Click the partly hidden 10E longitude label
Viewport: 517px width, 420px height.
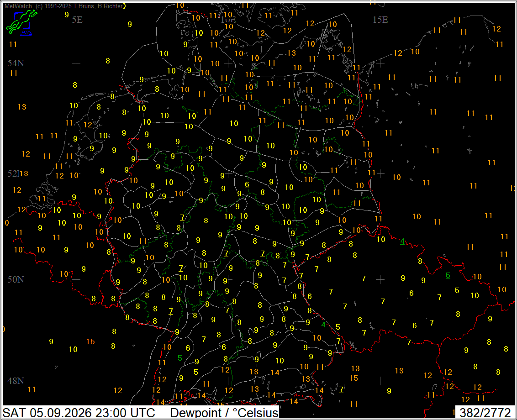(228, 20)
